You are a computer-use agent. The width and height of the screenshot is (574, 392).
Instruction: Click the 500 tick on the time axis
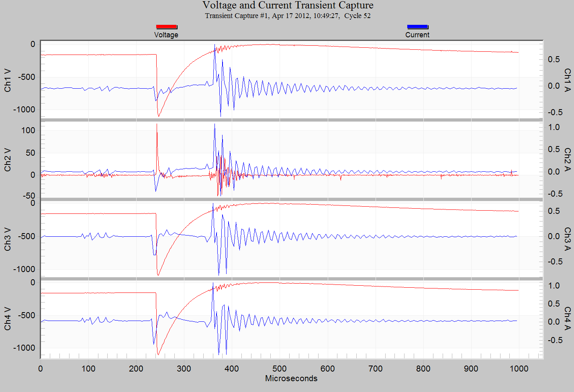(x=280, y=369)
